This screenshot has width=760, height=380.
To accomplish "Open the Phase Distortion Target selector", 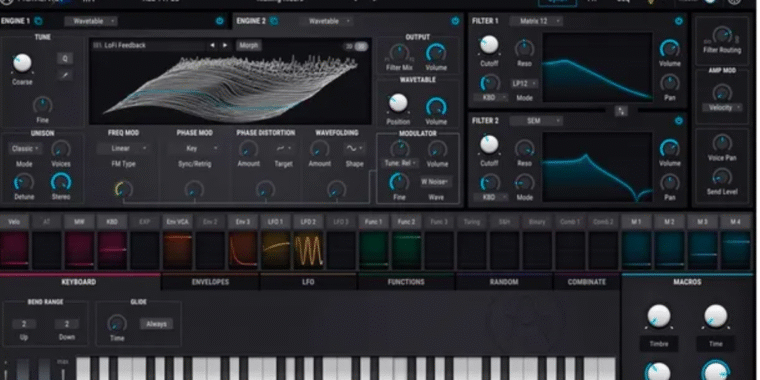I will pos(284,149).
